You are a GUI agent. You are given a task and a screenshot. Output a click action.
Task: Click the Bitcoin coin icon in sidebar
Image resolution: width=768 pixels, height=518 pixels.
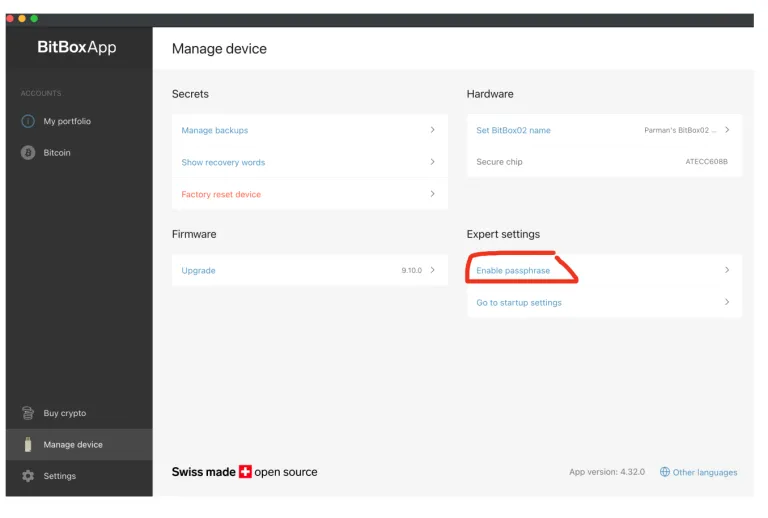pos(28,153)
